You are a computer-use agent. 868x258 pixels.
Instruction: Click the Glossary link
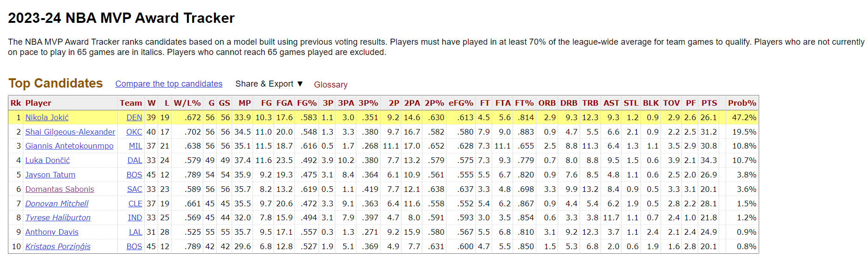[330, 85]
